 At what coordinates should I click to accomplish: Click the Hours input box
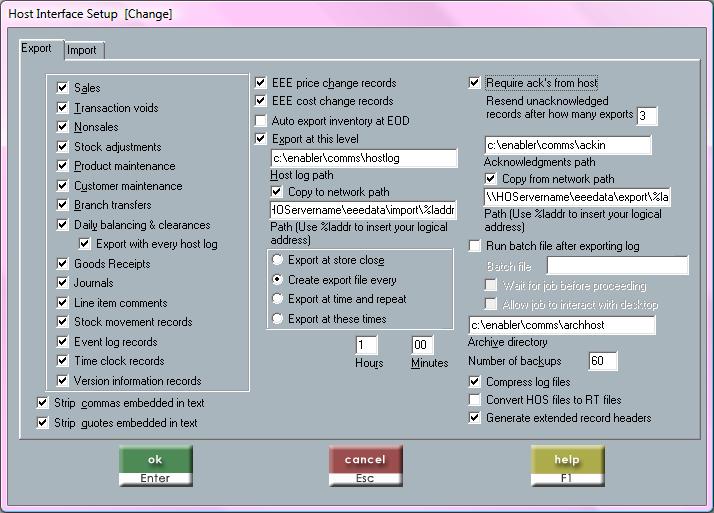tap(367, 345)
